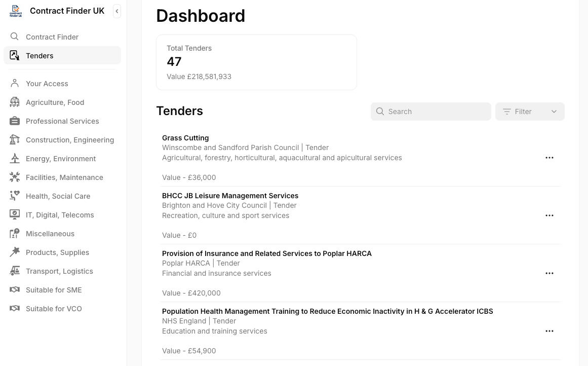Screen dimensions: 588x366
Task: Open the options menu for Grass Cutting tender
Action: pyautogui.click(x=549, y=157)
